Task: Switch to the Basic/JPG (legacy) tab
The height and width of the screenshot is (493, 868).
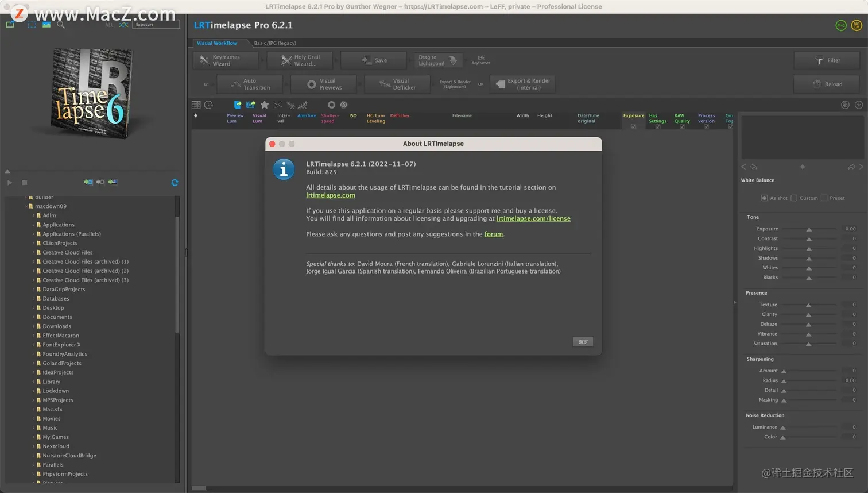Action: 275,43
